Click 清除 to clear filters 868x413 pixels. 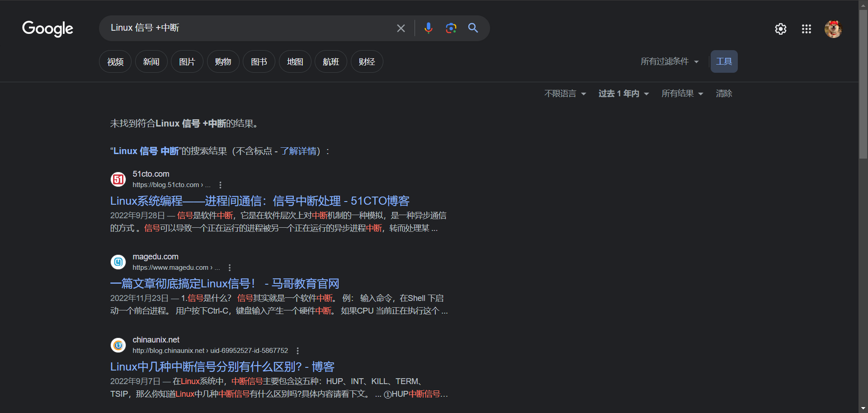[x=724, y=94]
